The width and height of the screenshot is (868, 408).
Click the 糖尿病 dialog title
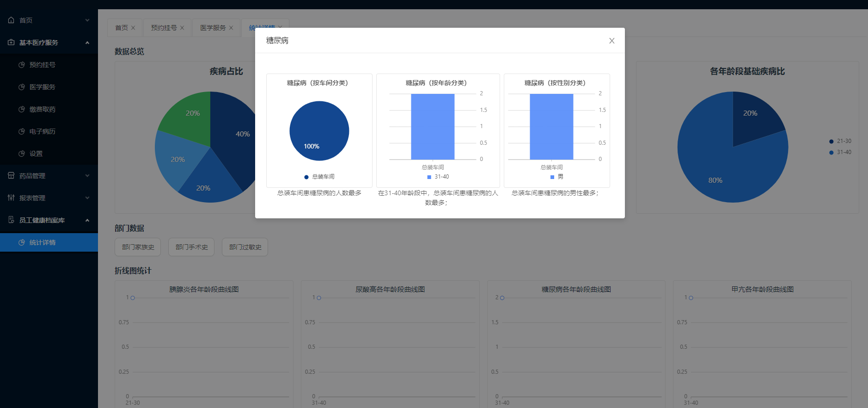pos(277,41)
